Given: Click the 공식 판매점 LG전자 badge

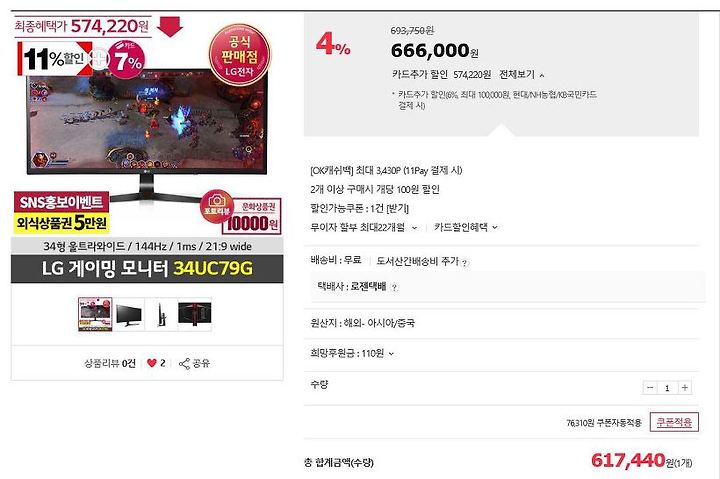Looking at the screenshot, I should tap(239, 56).
